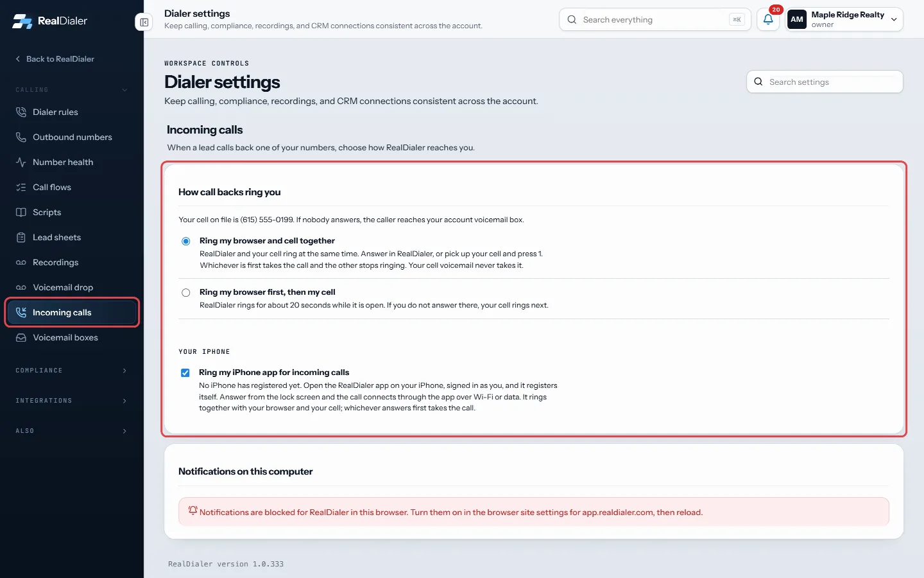Open Dialer rules in the sidebar
The height and width of the screenshot is (578, 924).
pos(72,112)
